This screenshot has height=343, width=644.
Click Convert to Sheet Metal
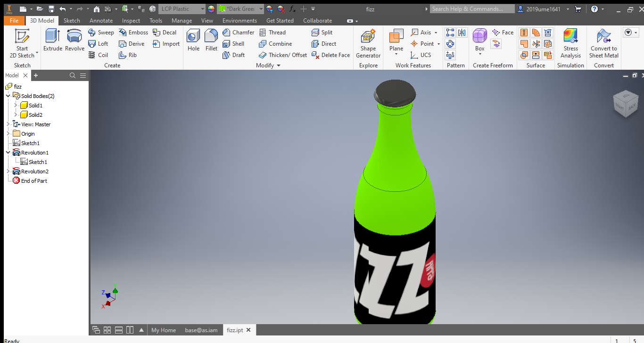[x=604, y=43]
